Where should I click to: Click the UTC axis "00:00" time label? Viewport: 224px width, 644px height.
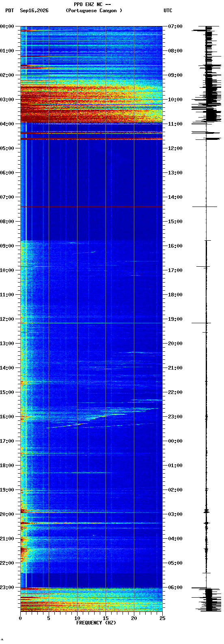coord(175,441)
